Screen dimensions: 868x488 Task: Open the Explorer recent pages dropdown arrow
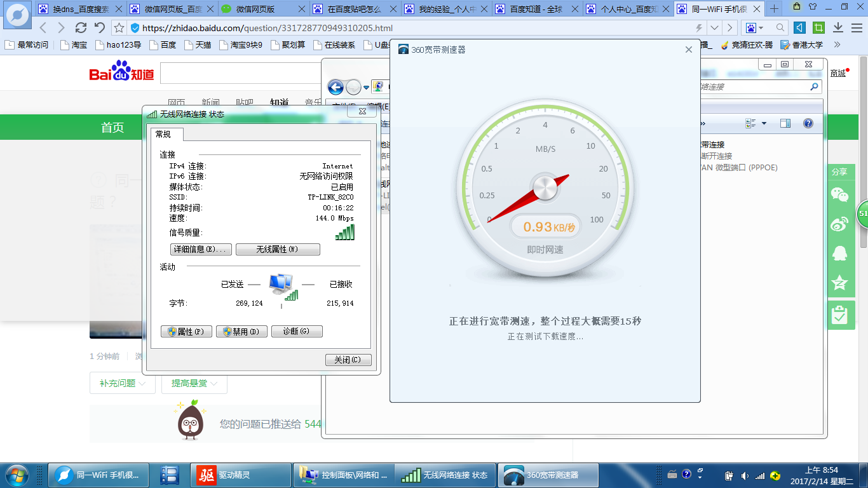(366, 88)
